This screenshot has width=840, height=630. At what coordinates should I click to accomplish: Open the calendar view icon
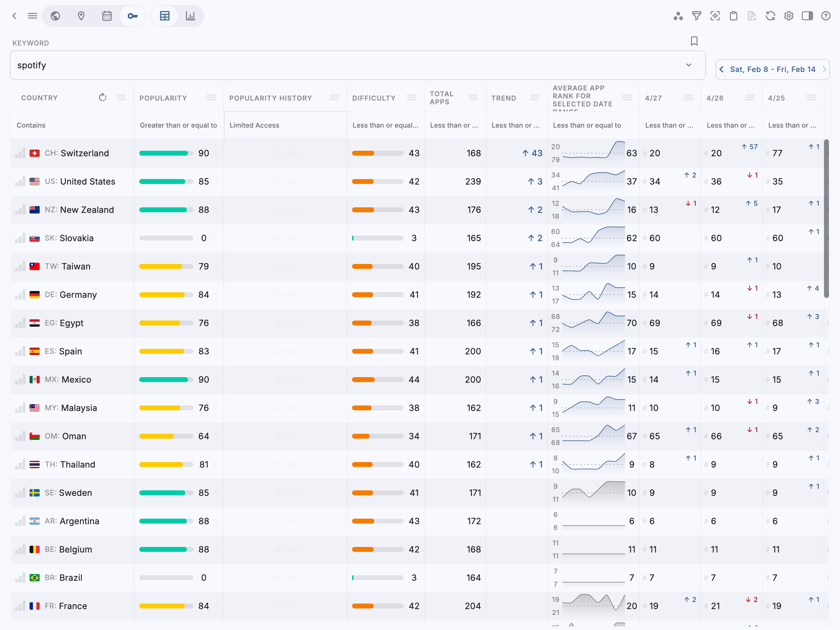coord(107,16)
